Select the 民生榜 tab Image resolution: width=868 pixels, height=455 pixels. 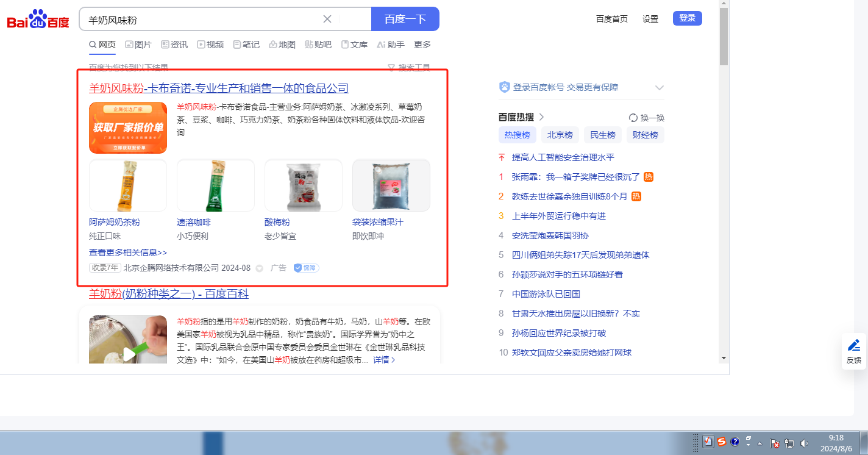point(603,135)
